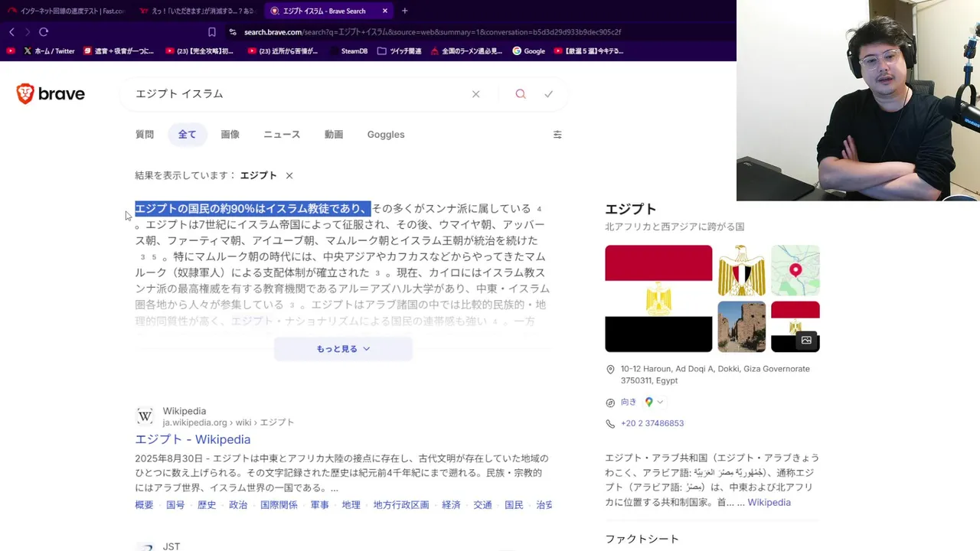The image size is (980, 551).
Task: Open the Egypt eagle coat of arms image
Action: pos(741,270)
